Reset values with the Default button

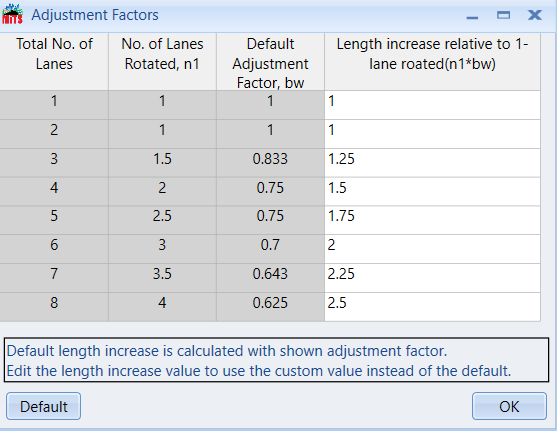point(43,406)
